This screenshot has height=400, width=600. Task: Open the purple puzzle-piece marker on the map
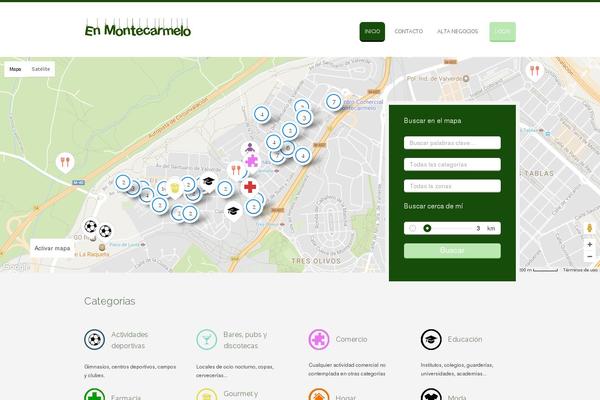(251, 162)
